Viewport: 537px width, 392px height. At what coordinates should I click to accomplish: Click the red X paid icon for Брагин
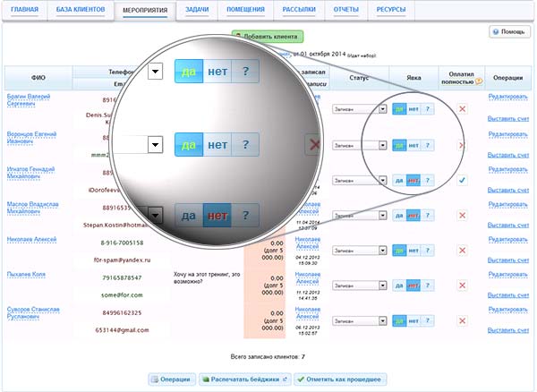click(x=462, y=108)
